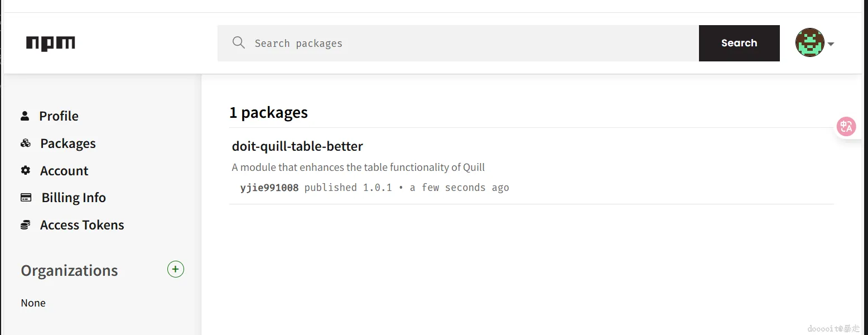Open Access Tokens in the sidebar
Screen dimensions: 868x335
(x=82, y=225)
